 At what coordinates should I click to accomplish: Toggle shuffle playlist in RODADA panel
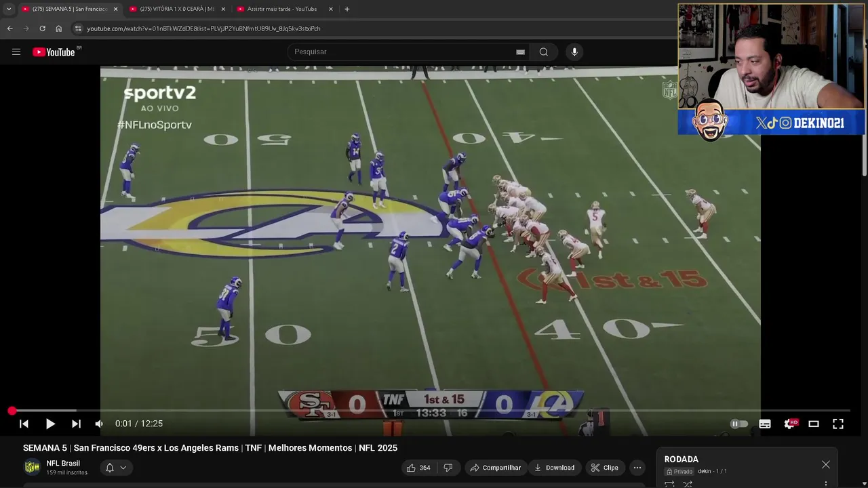coord(688,484)
